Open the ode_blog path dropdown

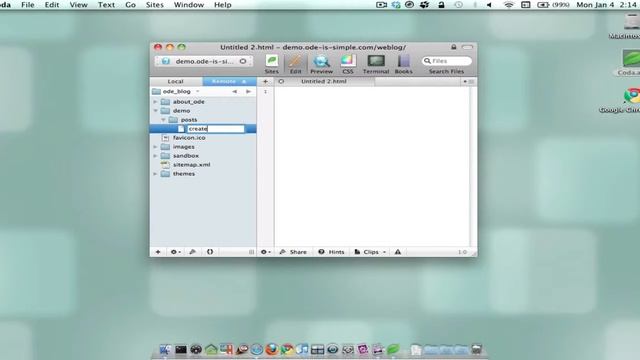(176, 91)
